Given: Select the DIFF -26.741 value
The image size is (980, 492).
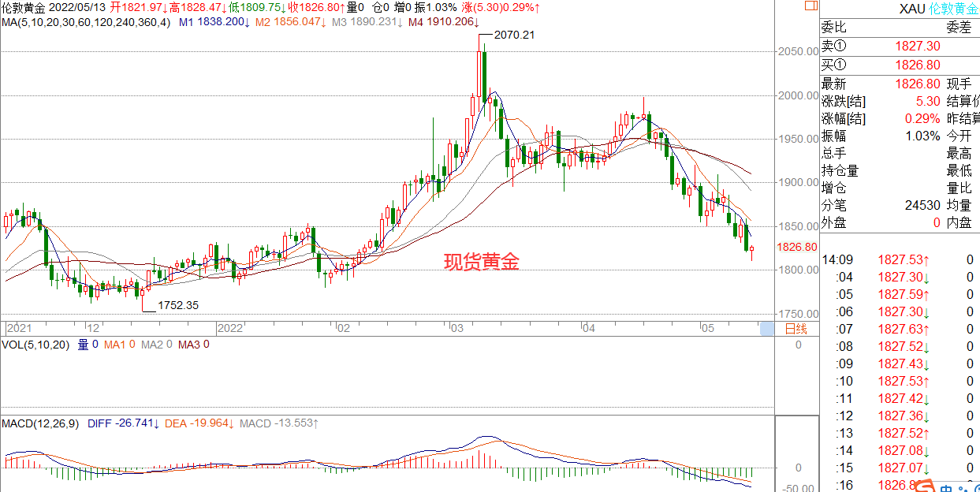Looking at the screenshot, I should point(124,423).
